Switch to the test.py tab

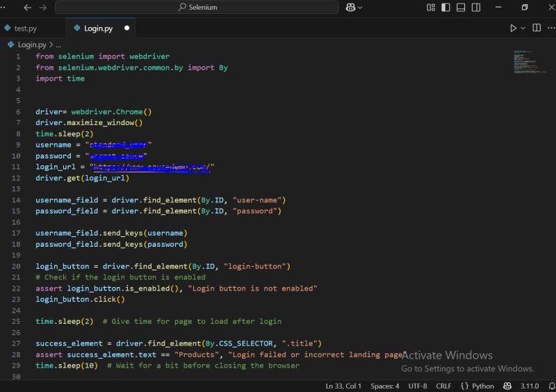click(x=26, y=28)
